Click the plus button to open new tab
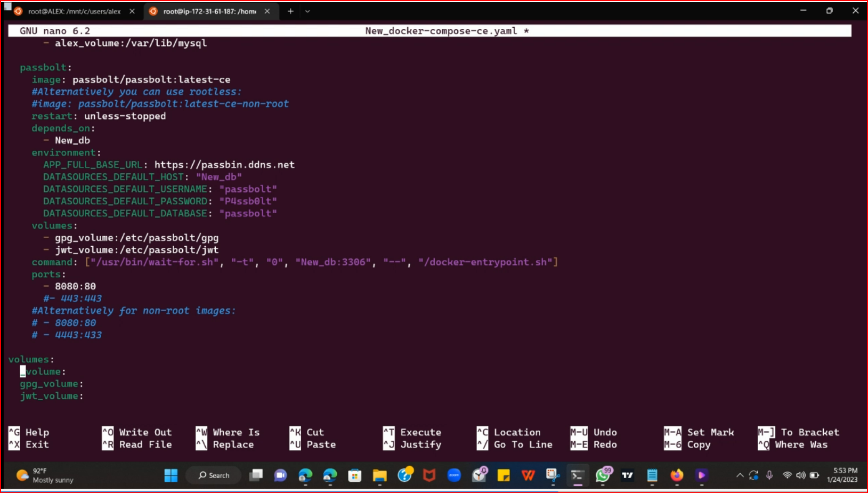 pos(290,11)
